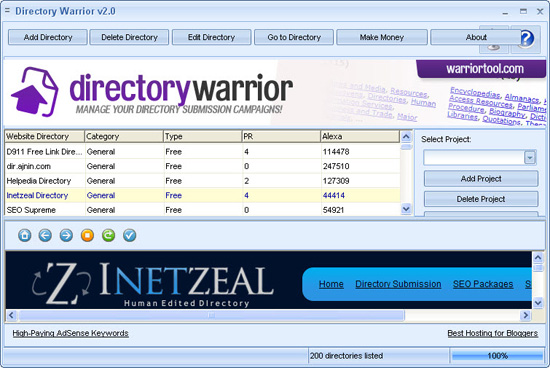Open the About button
Image resolution: width=550 pixels, height=368 pixels.
click(476, 37)
